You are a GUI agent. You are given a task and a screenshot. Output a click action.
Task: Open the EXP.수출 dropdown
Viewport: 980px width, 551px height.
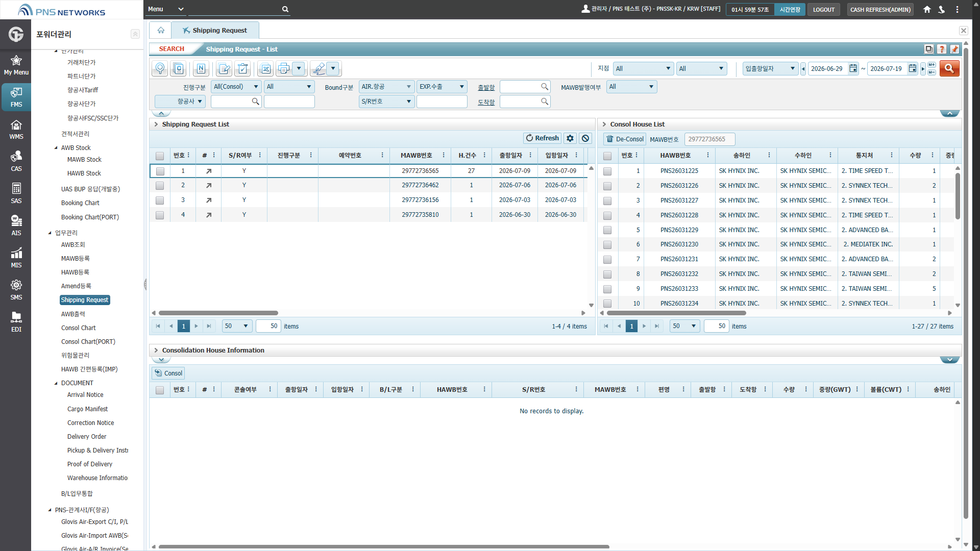pyautogui.click(x=442, y=87)
